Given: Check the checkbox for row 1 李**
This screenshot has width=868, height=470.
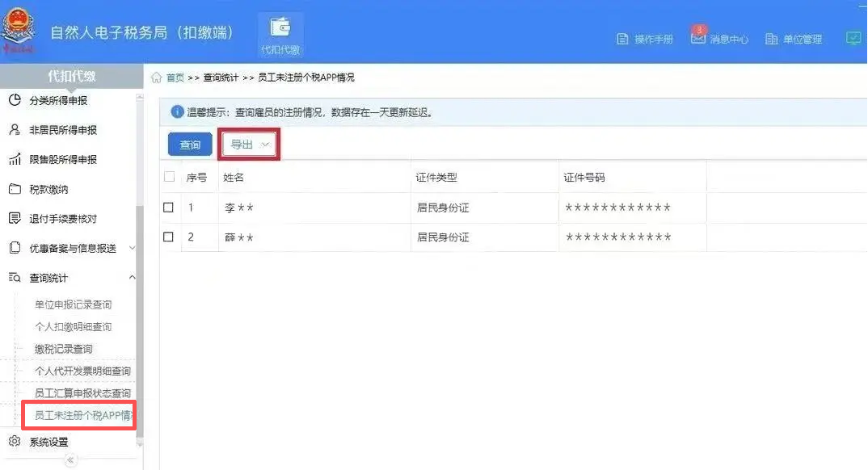Looking at the screenshot, I should tap(168, 208).
